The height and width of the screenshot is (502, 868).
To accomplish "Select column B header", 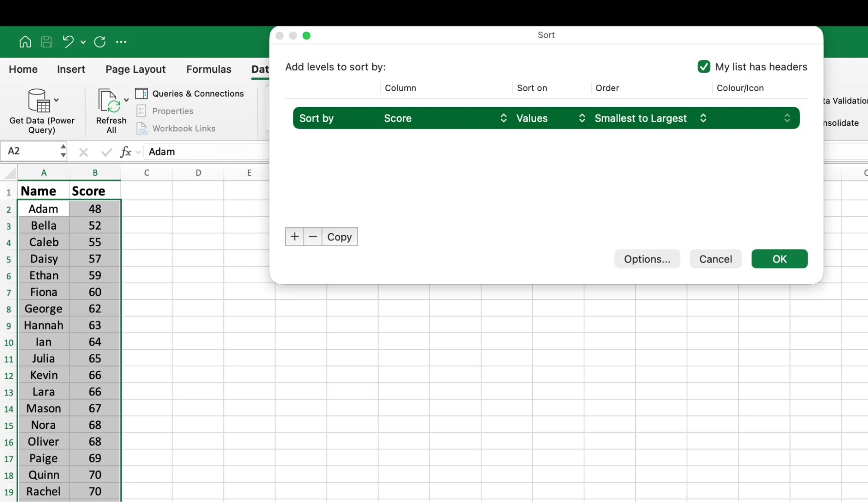I will pyautogui.click(x=95, y=173).
